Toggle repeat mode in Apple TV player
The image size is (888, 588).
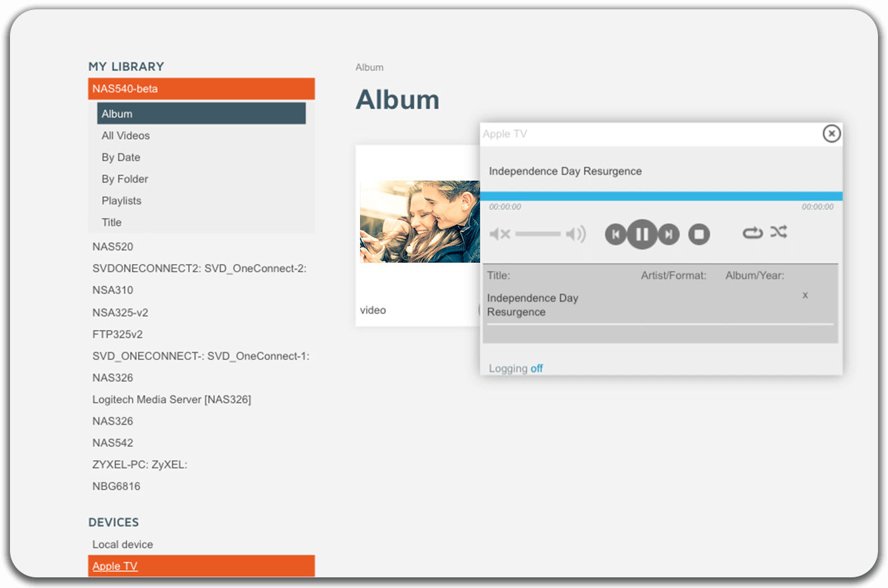click(753, 232)
